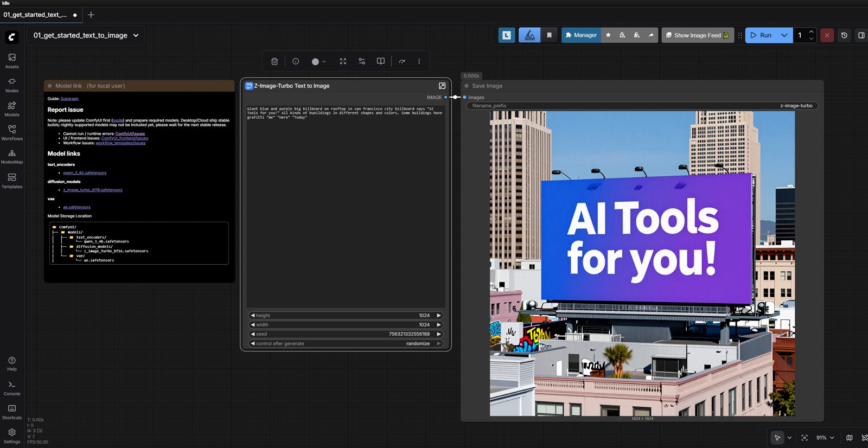Open control after generate randomize combo
Viewport: 868px width, 448px height.
pyautogui.click(x=346, y=343)
